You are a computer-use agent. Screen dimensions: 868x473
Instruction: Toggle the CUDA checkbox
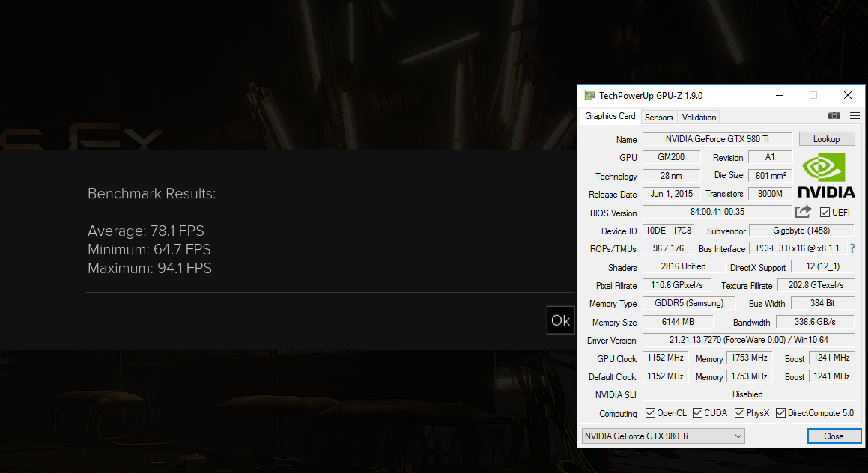pyautogui.click(x=697, y=413)
